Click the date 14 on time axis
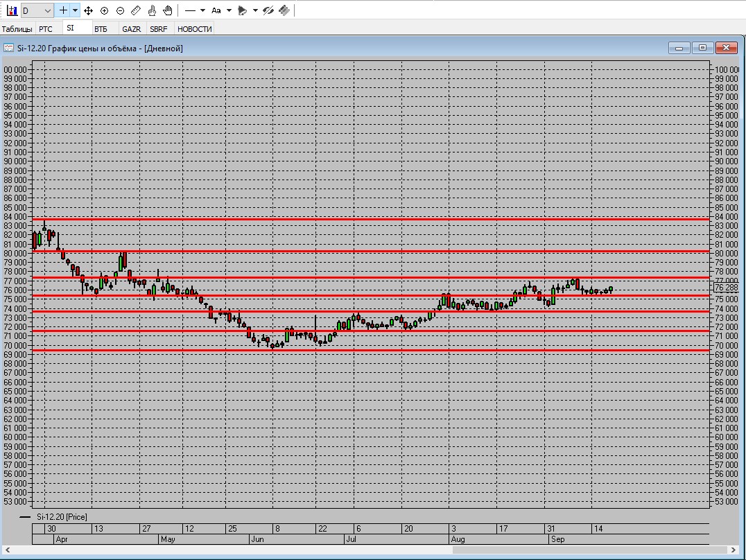 [x=598, y=529]
